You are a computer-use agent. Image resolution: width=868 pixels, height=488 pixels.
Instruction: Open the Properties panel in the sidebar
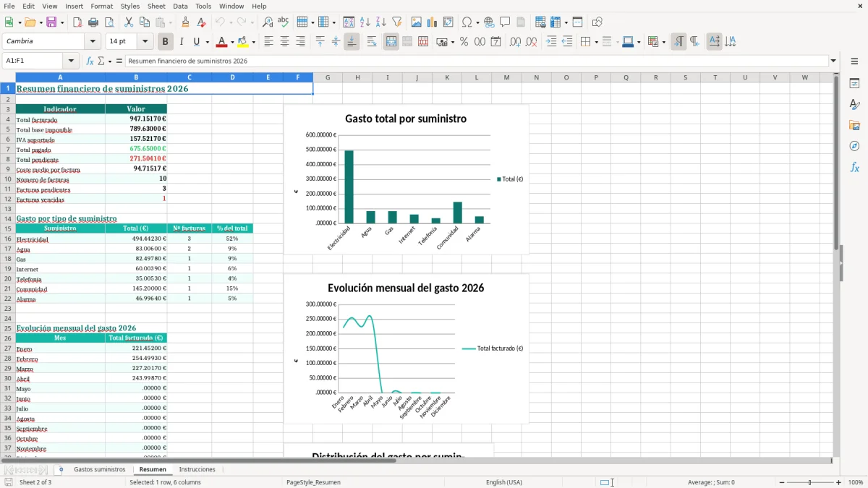(854, 84)
